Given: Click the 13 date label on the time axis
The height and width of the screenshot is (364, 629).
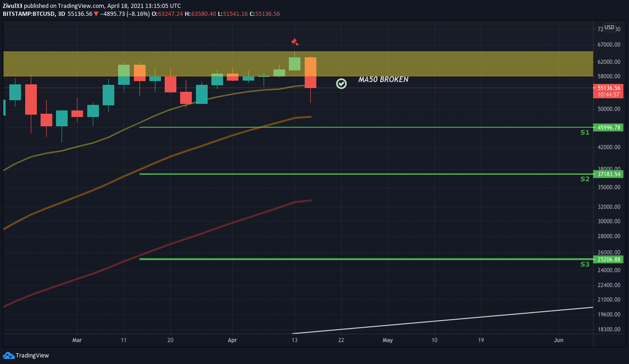Looking at the screenshot, I should [294, 340].
